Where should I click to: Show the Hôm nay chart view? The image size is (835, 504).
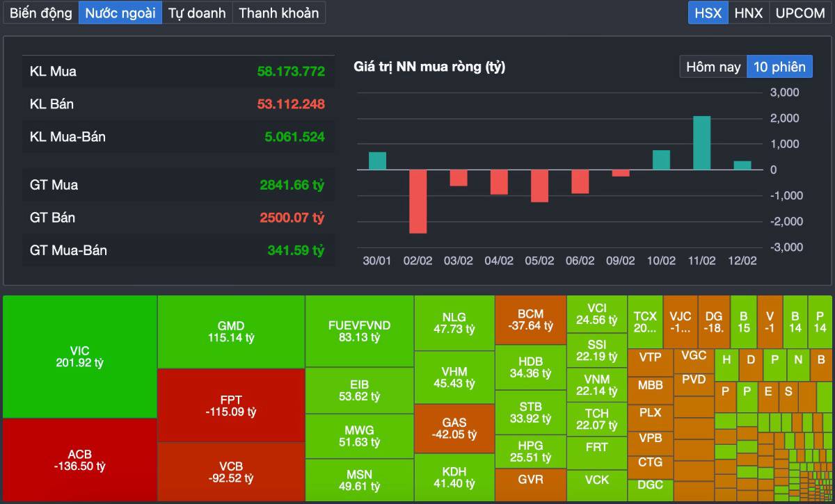[x=713, y=67]
